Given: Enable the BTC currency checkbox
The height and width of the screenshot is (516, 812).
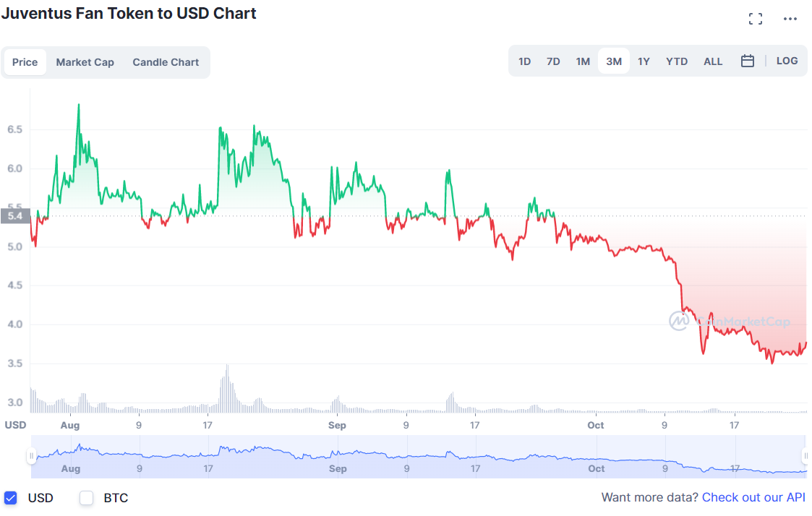Looking at the screenshot, I should (87, 498).
